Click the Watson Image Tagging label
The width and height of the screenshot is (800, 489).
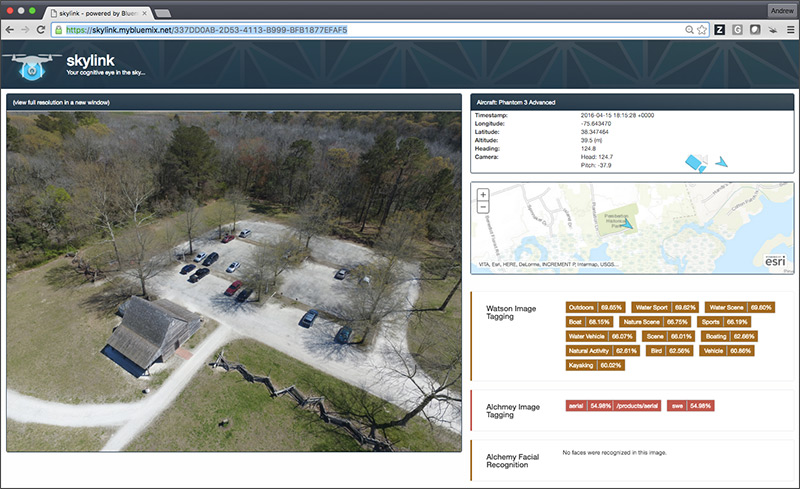point(511,312)
